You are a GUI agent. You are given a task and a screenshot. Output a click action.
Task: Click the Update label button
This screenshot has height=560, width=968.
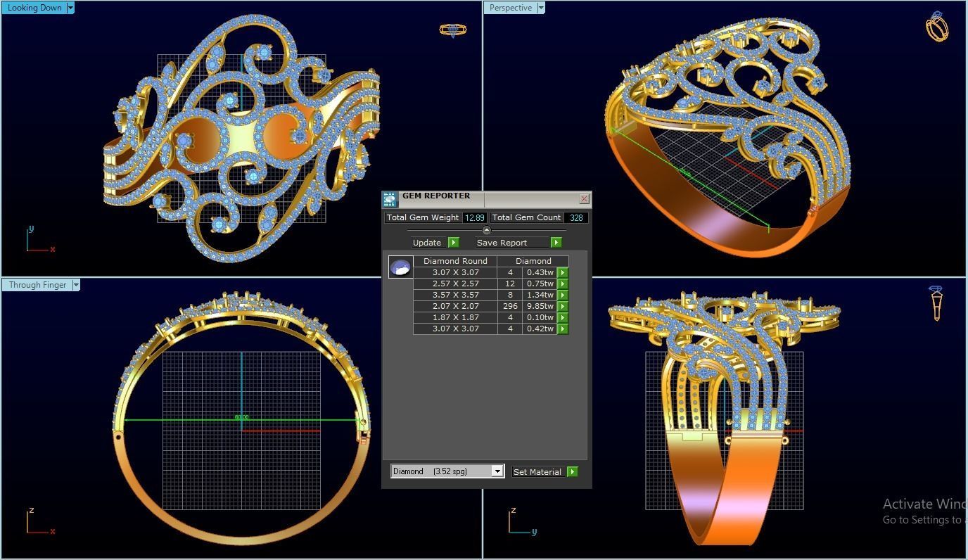tap(427, 243)
